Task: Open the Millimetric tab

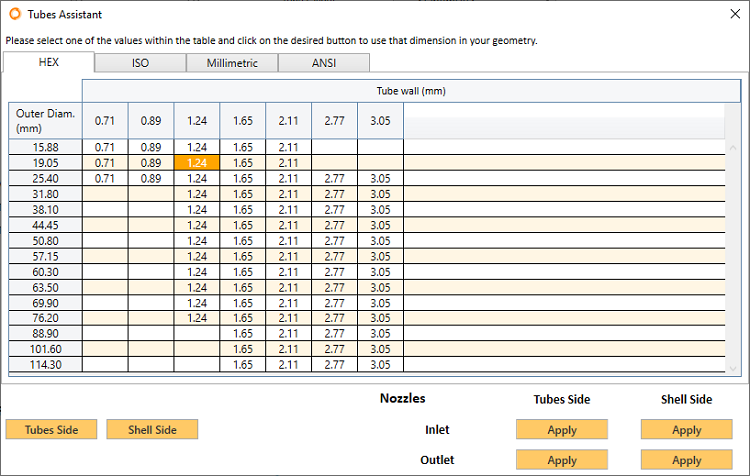Action: (x=232, y=62)
